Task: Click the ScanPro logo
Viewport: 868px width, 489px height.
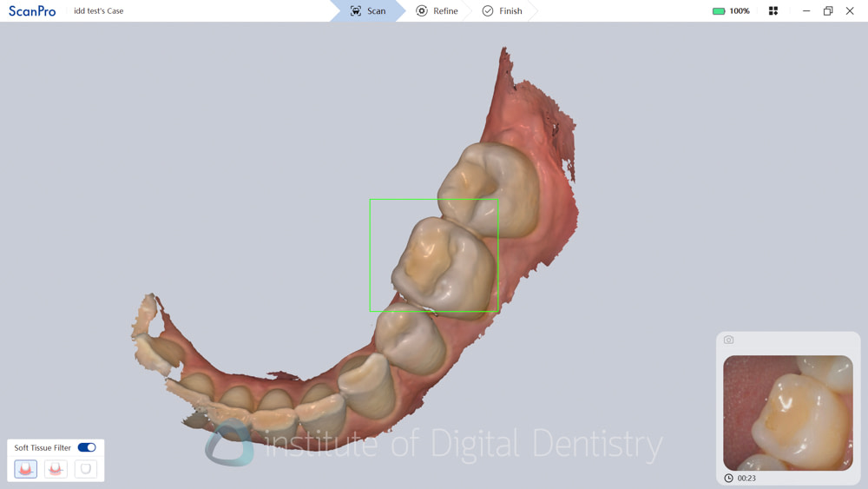Action: click(x=32, y=11)
